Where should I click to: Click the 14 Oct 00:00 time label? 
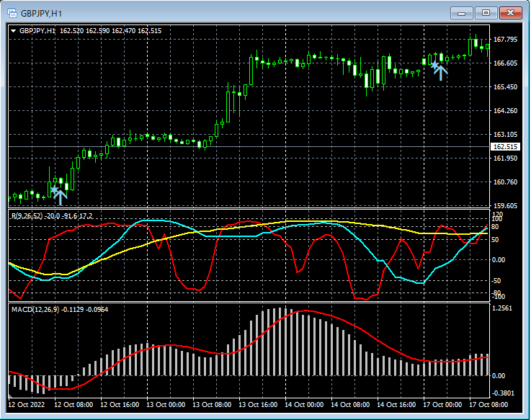(x=304, y=405)
